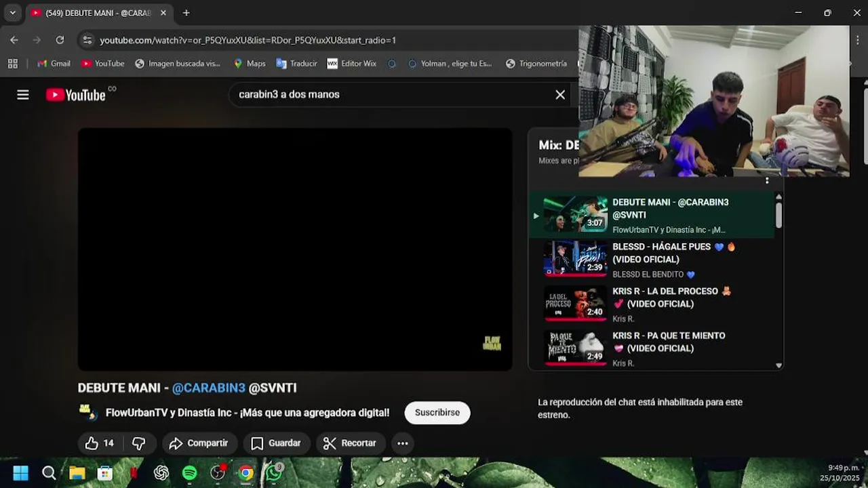Click the black video player area

pos(295,249)
